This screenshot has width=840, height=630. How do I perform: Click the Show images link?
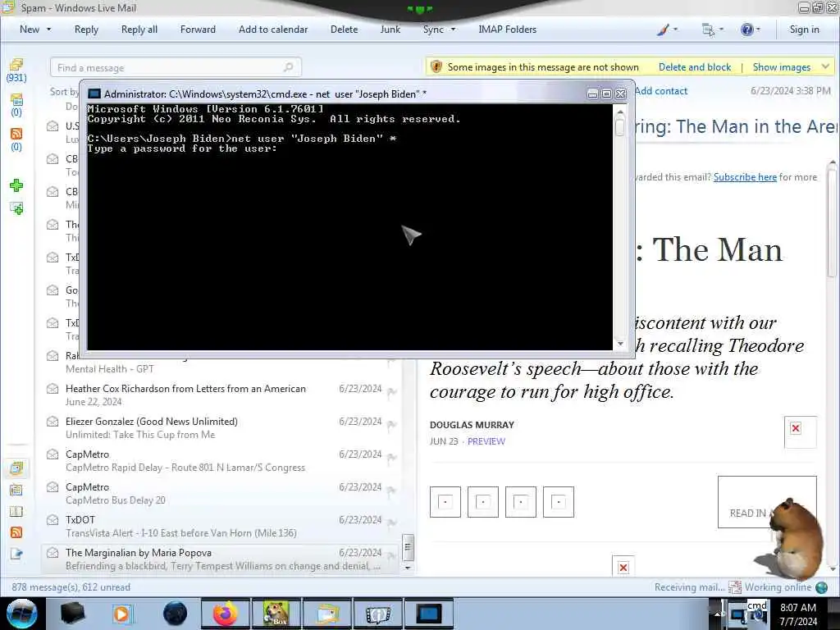[x=782, y=67]
